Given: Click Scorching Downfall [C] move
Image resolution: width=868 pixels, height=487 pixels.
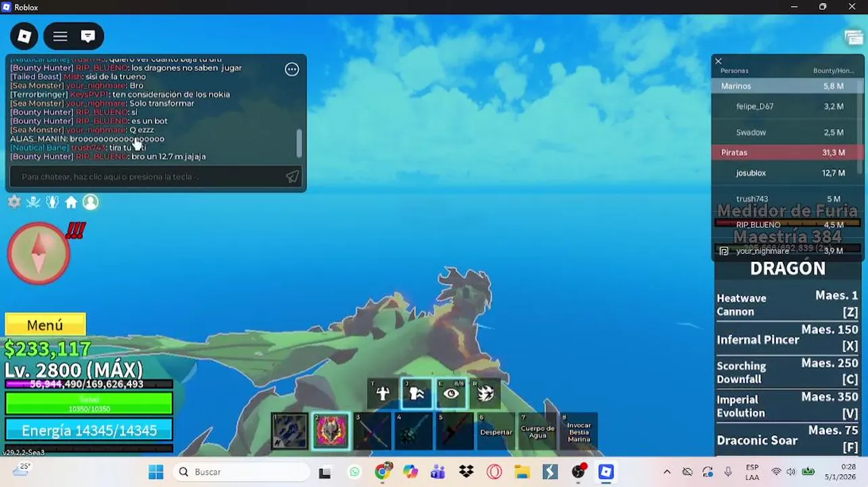Looking at the screenshot, I should point(788,372).
